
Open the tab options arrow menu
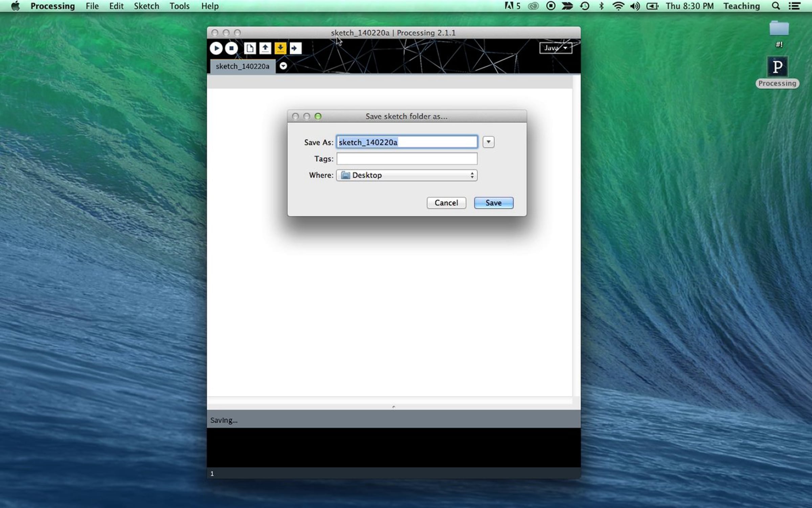pyautogui.click(x=283, y=66)
